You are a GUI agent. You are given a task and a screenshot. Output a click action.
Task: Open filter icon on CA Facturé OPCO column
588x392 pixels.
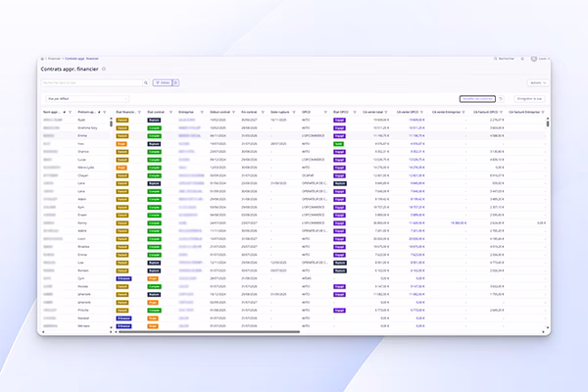502,112
